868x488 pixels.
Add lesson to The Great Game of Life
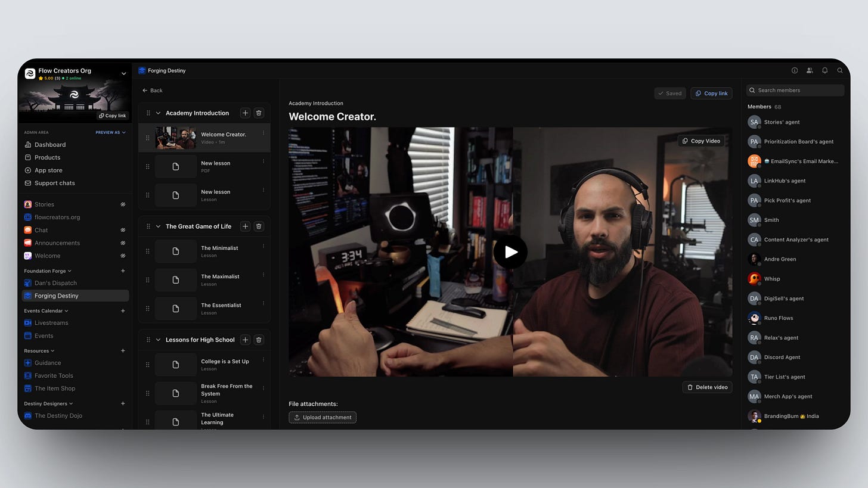click(x=245, y=226)
